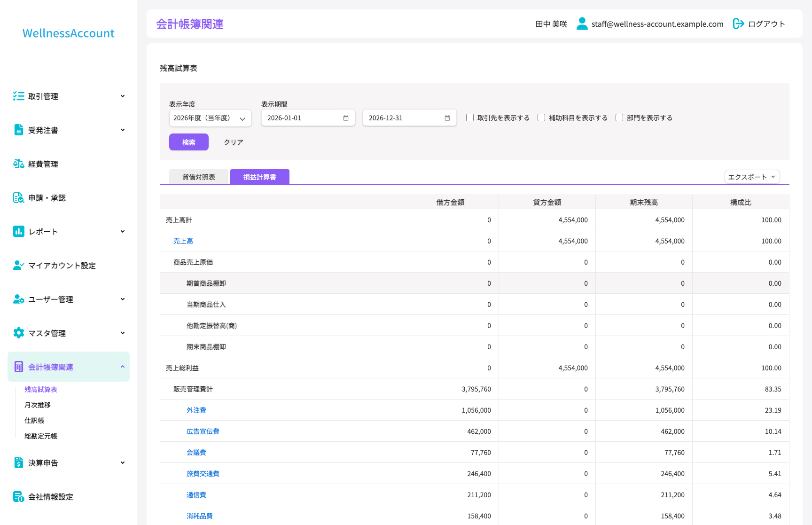
Task: Expand the ユーザー管理 menu chevron
Action: 123,299
